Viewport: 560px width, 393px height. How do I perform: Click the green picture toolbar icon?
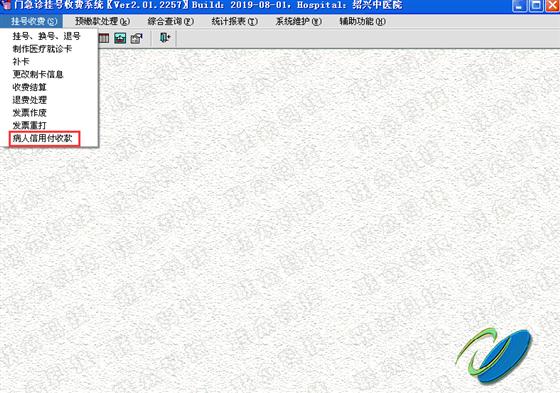pyautogui.click(x=120, y=38)
